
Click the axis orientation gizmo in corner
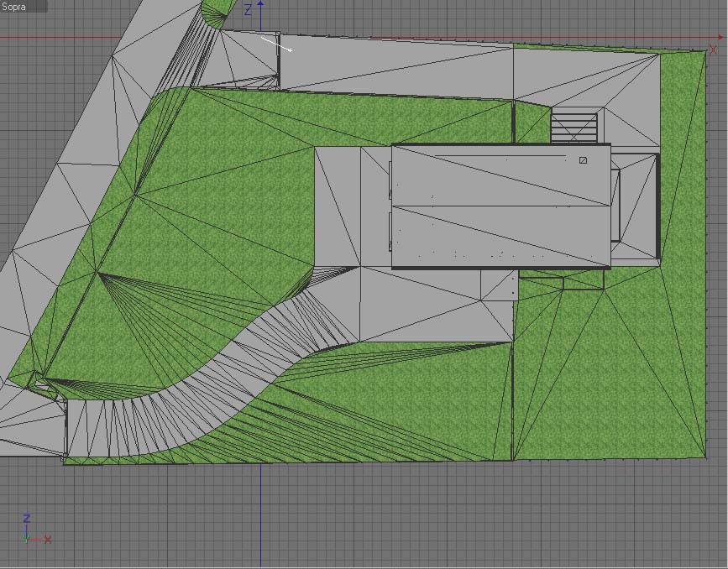[x=36, y=530]
